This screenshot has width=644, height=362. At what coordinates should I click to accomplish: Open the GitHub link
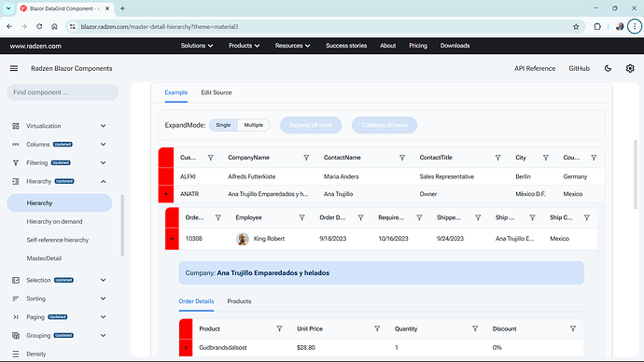pyautogui.click(x=579, y=68)
